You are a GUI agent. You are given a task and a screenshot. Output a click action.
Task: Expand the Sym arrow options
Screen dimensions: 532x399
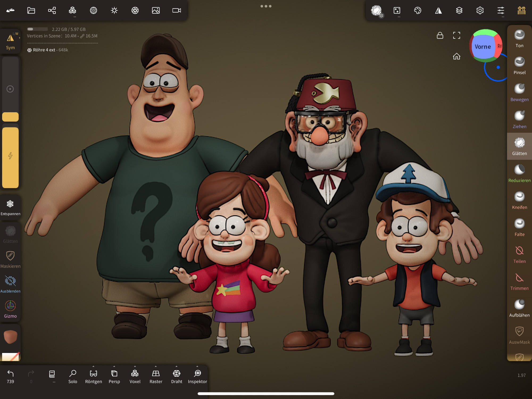tap(20, 38)
